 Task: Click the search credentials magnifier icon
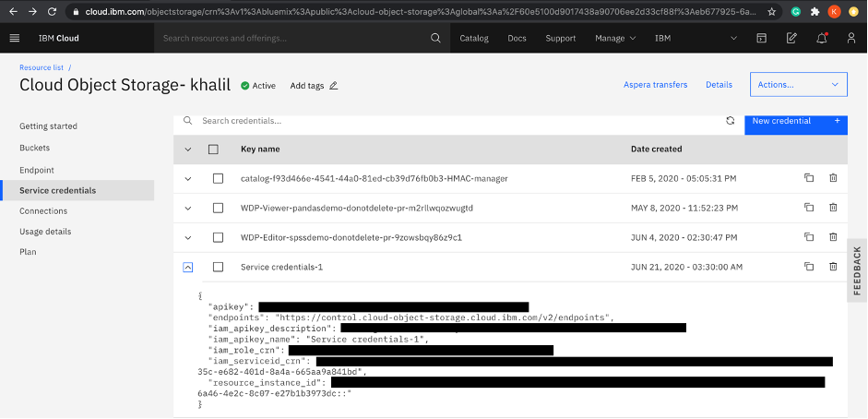coord(188,121)
